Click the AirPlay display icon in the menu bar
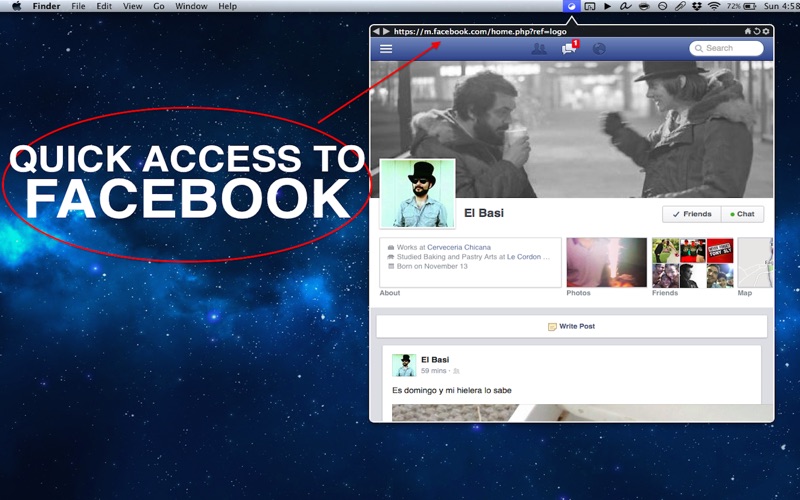This screenshot has width=800, height=500. click(590, 6)
